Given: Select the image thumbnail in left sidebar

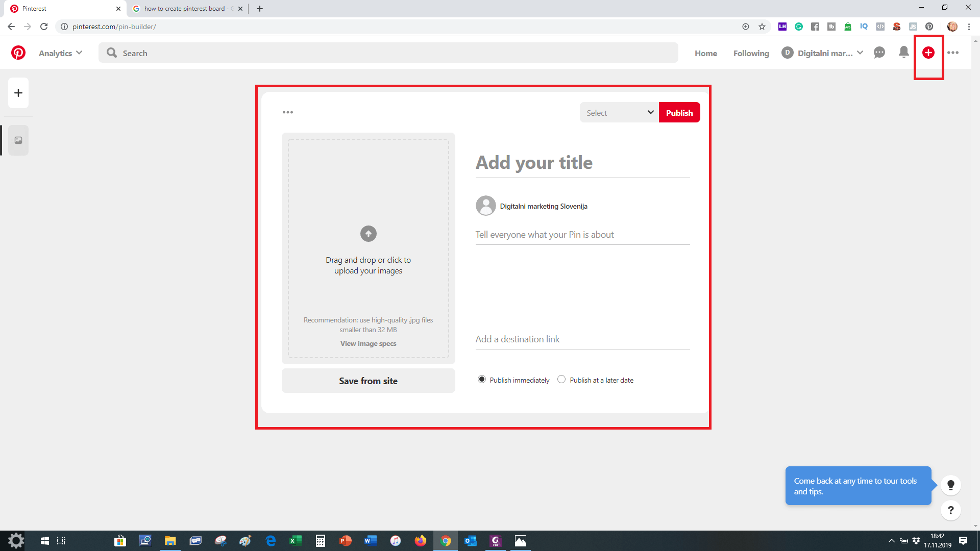Looking at the screenshot, I should click(x=18, y=140).
